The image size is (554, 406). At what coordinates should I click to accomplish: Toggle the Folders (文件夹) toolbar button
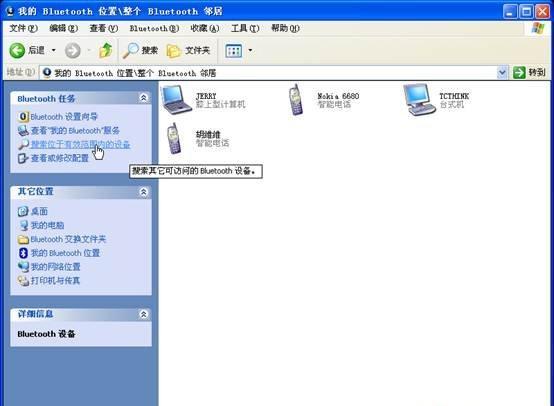(x=188, y=51)
